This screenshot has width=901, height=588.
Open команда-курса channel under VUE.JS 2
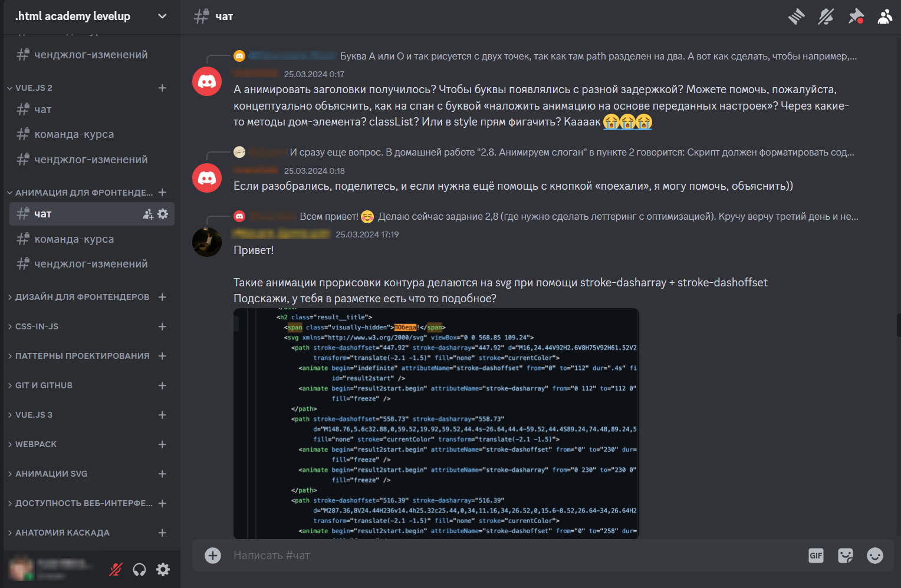click(x=92, y=134)
